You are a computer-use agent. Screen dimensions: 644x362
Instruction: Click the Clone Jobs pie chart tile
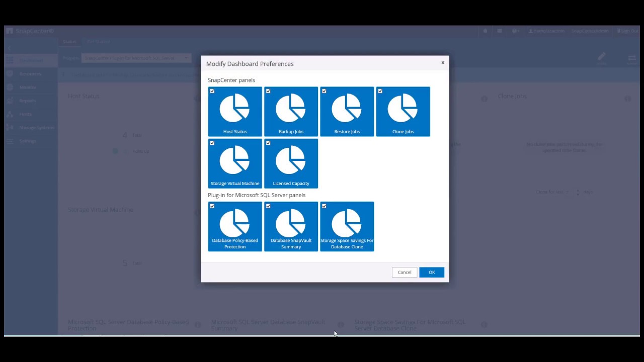pyautogui.click(x=403, y=112)
